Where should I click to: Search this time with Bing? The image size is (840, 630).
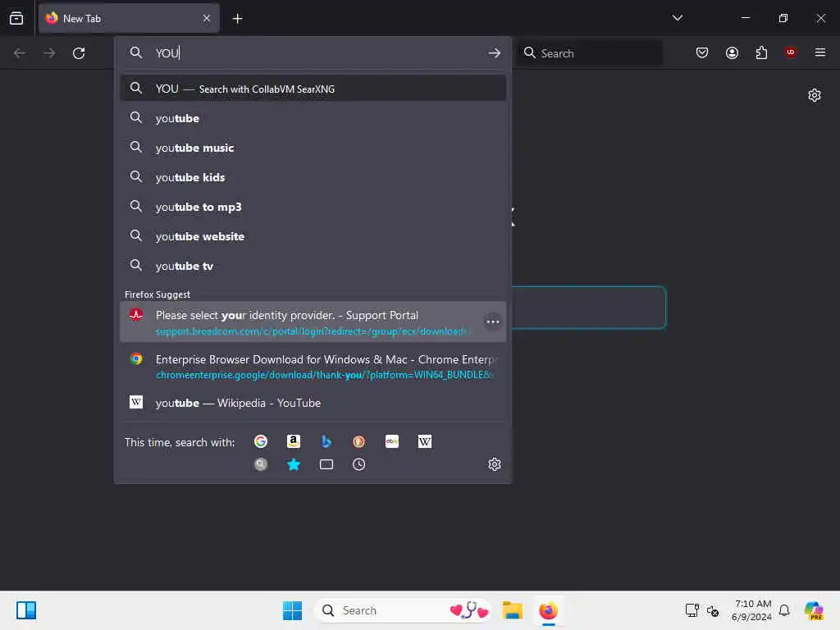pos(326,441)
